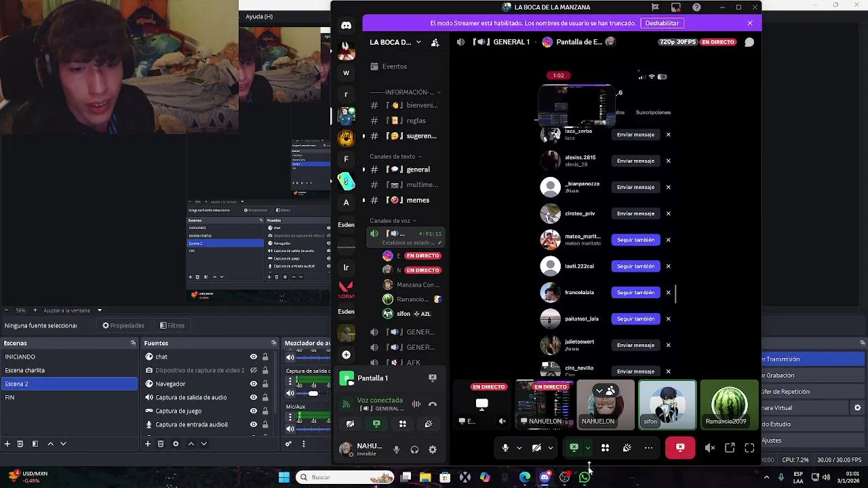
Task: Disconnect from voice with hang-up icon
Action: tap(433, 404)
